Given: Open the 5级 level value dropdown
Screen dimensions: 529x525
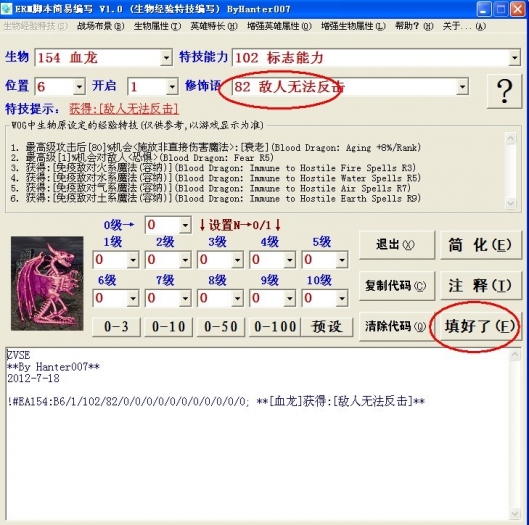Looking at the screenshot, I should coord(341,260).
